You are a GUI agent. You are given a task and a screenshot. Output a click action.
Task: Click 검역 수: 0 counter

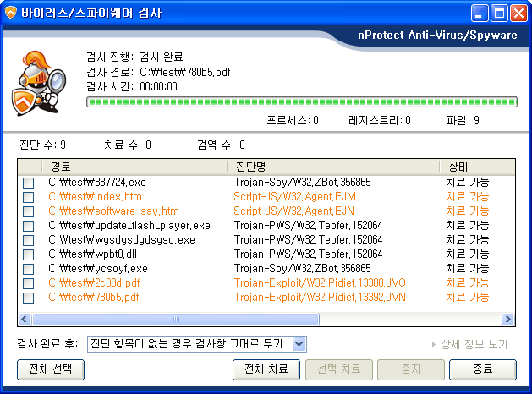point(221,145)
